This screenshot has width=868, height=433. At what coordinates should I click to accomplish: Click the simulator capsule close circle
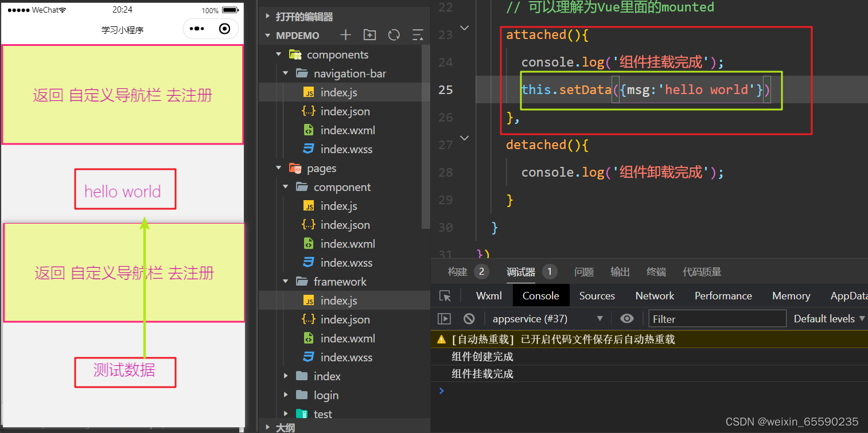click(x=225, y=29)
